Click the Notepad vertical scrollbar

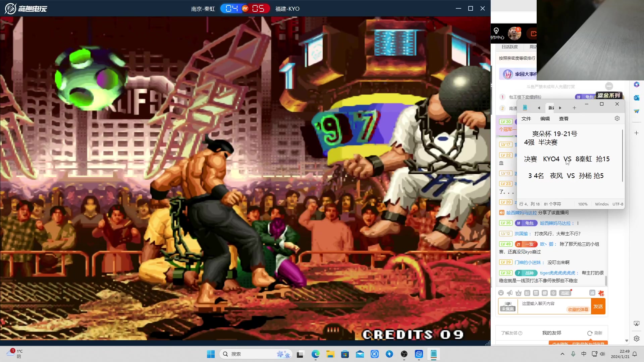click(623, 156)
